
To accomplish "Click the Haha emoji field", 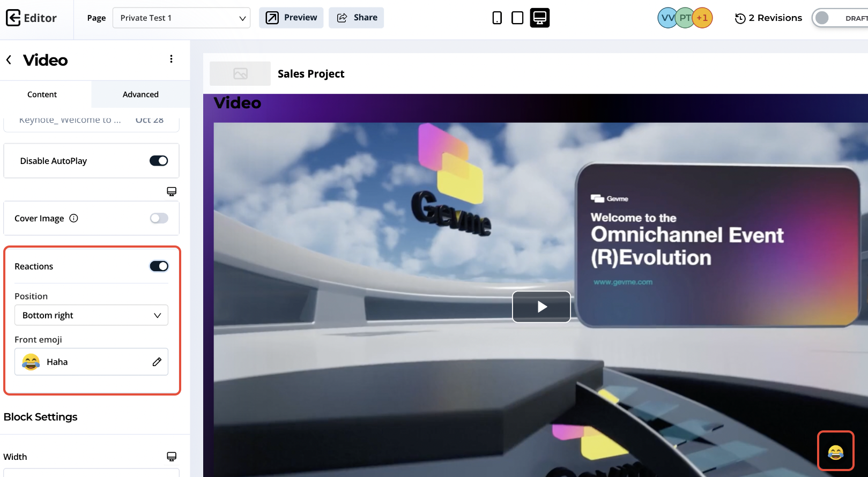I will coord(91,362).
